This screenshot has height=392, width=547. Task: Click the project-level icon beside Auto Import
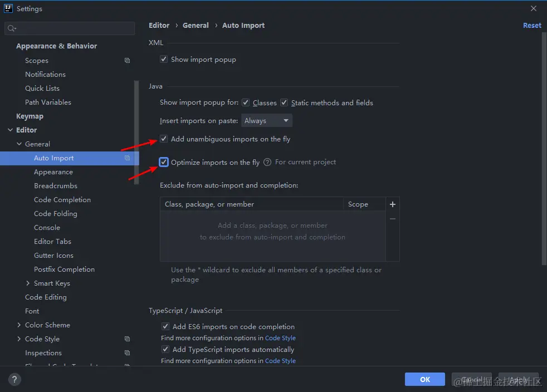click(x=128, y=158)
